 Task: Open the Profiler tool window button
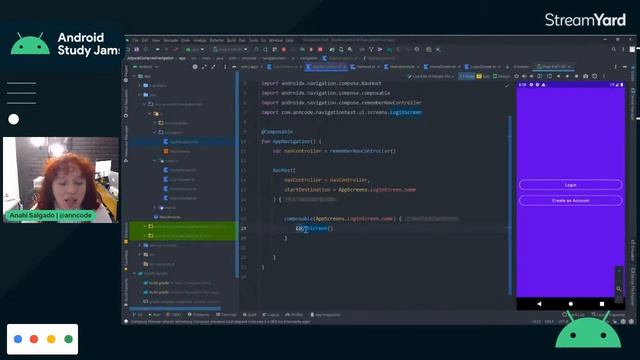click(x=294, y=315)
